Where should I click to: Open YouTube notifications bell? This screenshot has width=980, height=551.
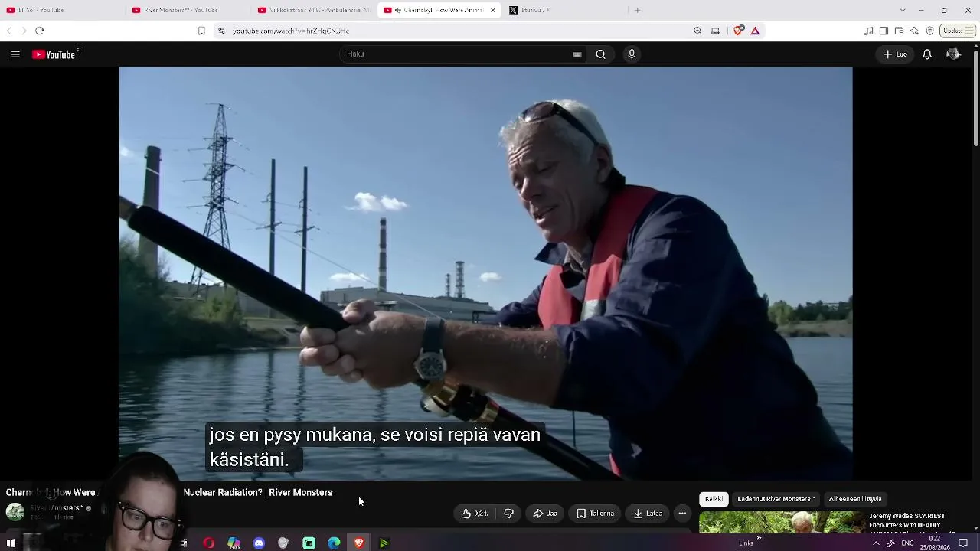(927, 54)
